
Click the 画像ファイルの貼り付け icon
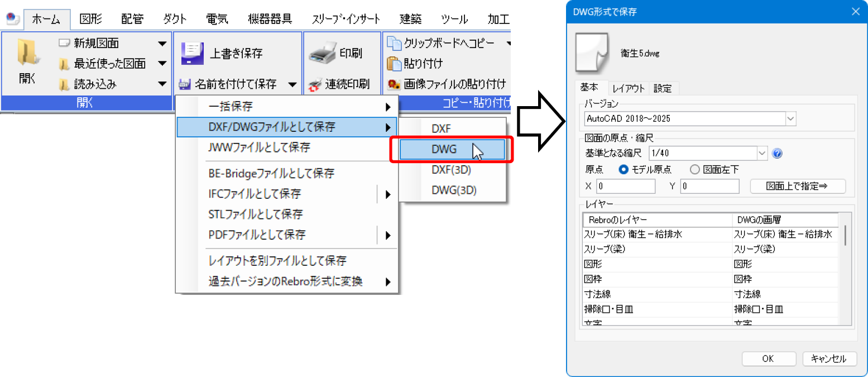tap(394, 85)
